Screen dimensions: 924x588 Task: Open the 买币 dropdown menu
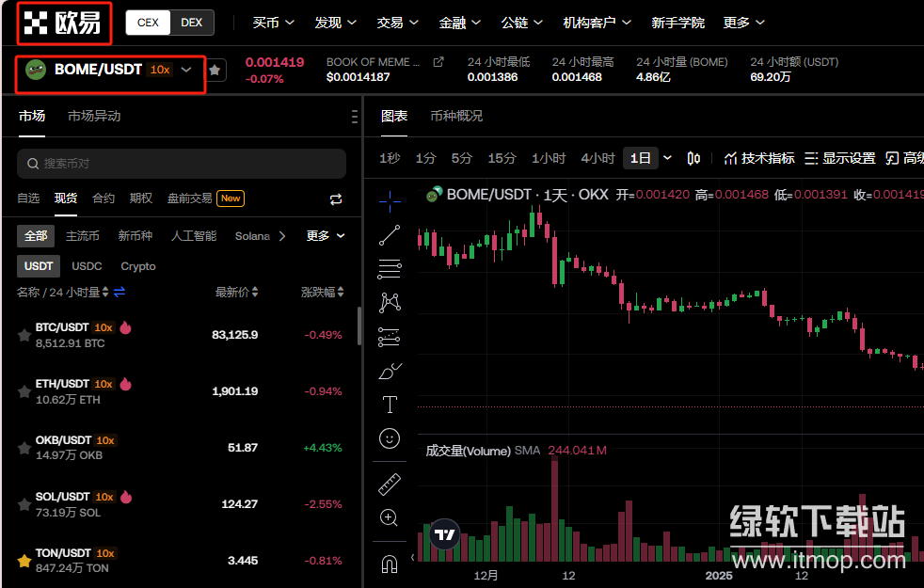click(x=273, y=23)
